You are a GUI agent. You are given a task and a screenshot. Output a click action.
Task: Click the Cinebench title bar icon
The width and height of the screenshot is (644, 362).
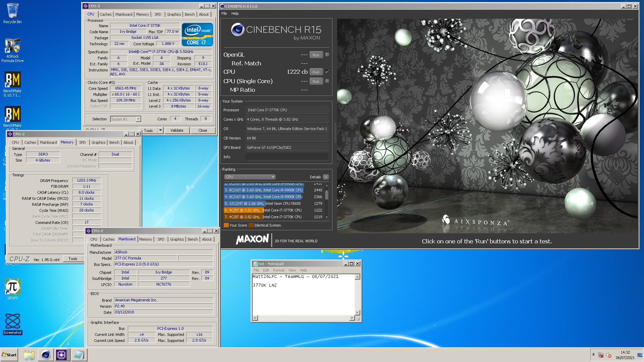pos(222,6)
